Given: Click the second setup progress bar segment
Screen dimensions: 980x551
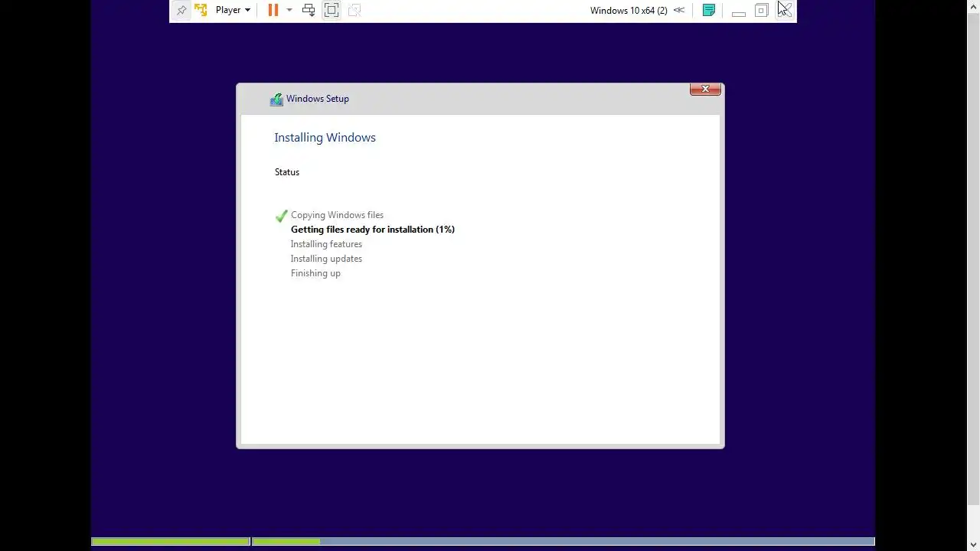Looking at the screenshot, I should [x=563, y=542].
